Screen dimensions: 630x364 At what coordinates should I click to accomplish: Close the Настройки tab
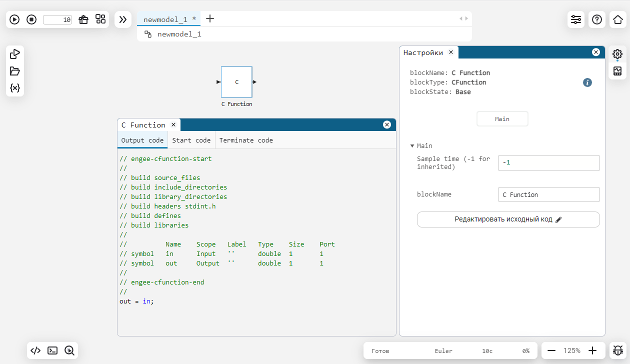click(x=450, y=52)
